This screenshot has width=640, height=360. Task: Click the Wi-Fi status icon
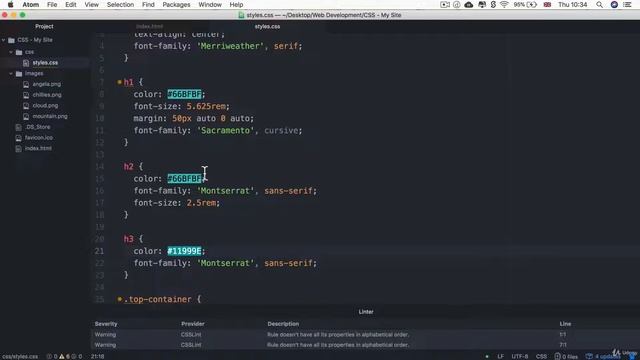[504, 4]
